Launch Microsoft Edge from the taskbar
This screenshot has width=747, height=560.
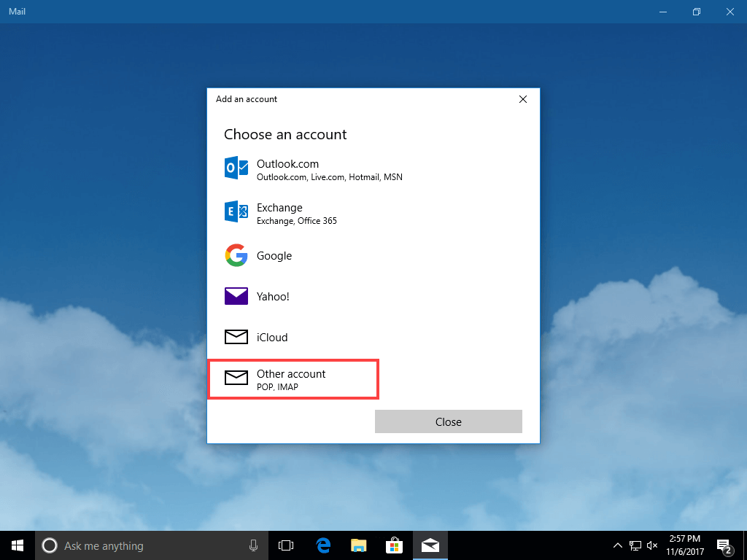323,545
